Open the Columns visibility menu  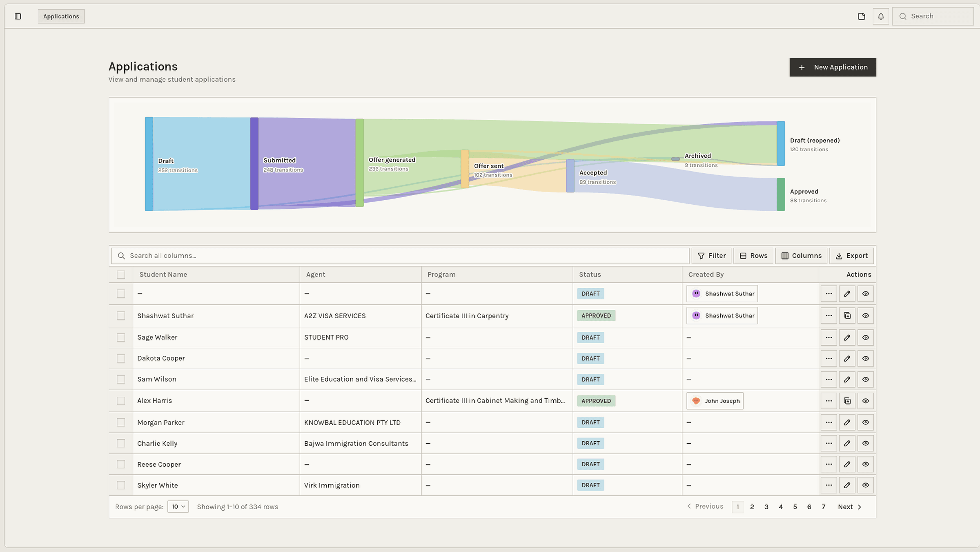[801, 256]
